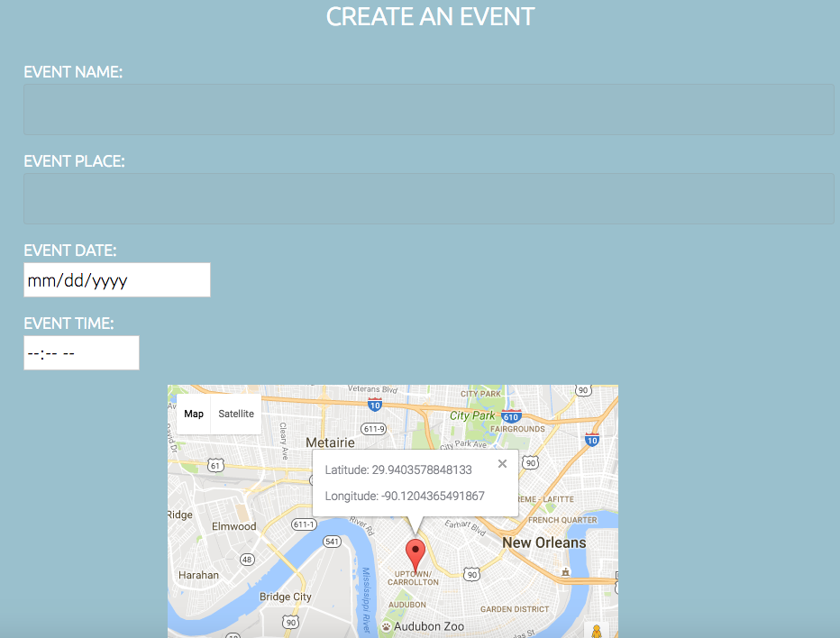Close the latitude longitude info window
Viewport: 840px width, 638px height.
[501, 463]
